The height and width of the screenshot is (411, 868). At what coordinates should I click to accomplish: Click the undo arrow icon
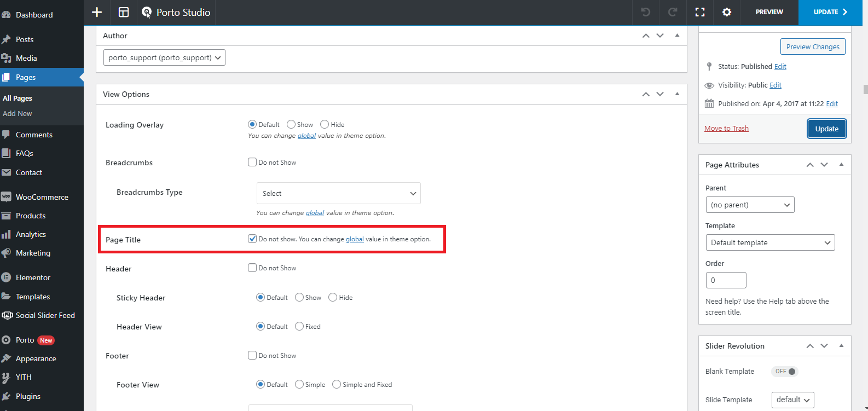(x=646, y=12)
